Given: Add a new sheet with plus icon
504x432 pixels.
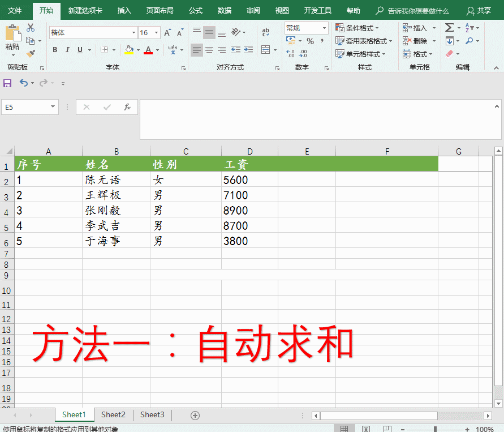Looking at the screenshot, I should click(195, 416).
